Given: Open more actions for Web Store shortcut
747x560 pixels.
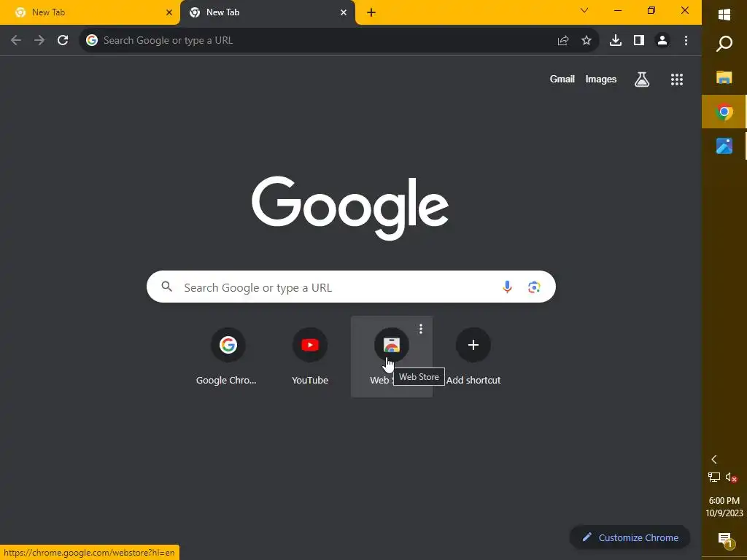Looking at the screenshot, I should click(x=421, y=329).
